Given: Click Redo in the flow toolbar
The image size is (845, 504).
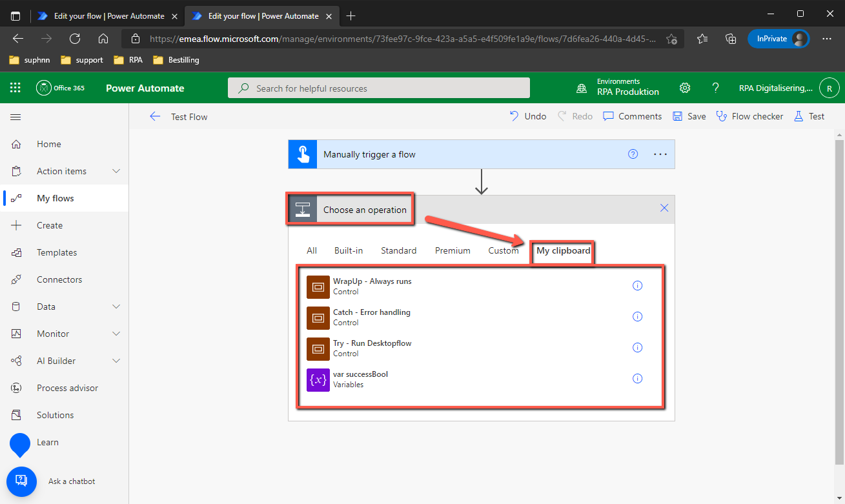Looking at the screenshot, I should click(x=575, y=116).
